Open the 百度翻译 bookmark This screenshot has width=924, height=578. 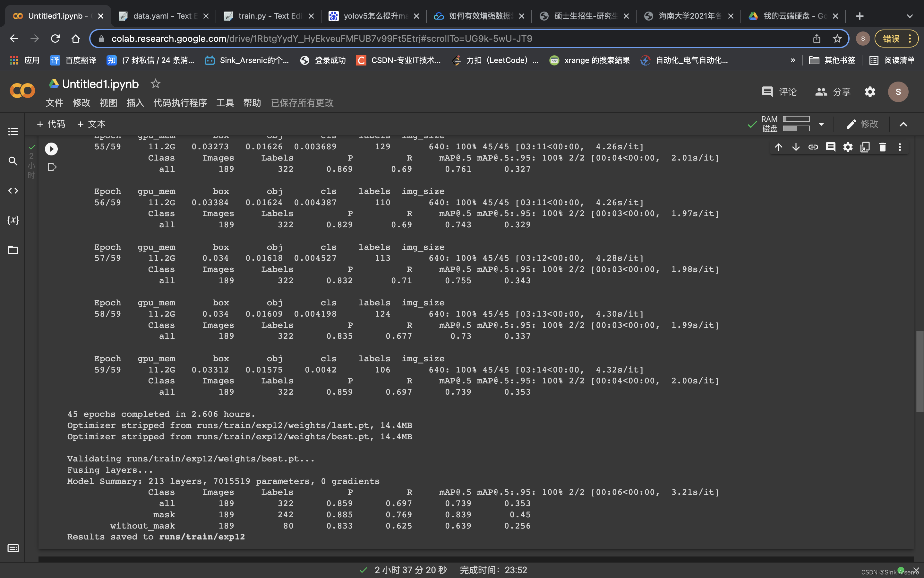[73, 60]
